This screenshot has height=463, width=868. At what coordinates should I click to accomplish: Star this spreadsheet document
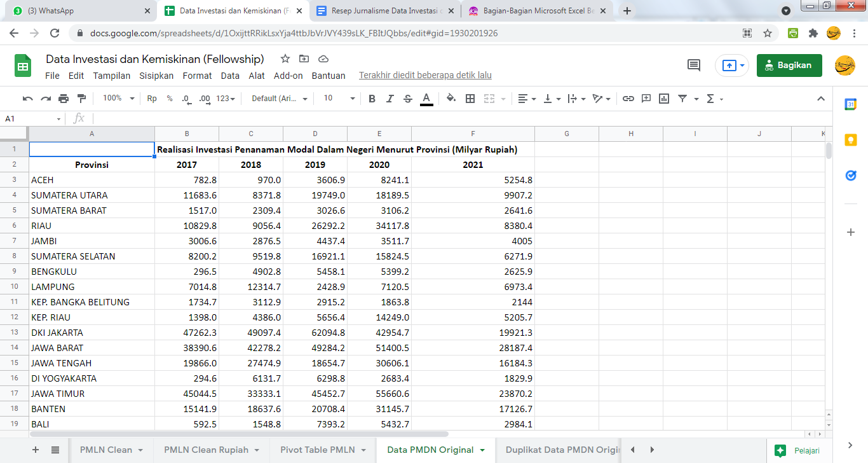click(285, 59)
